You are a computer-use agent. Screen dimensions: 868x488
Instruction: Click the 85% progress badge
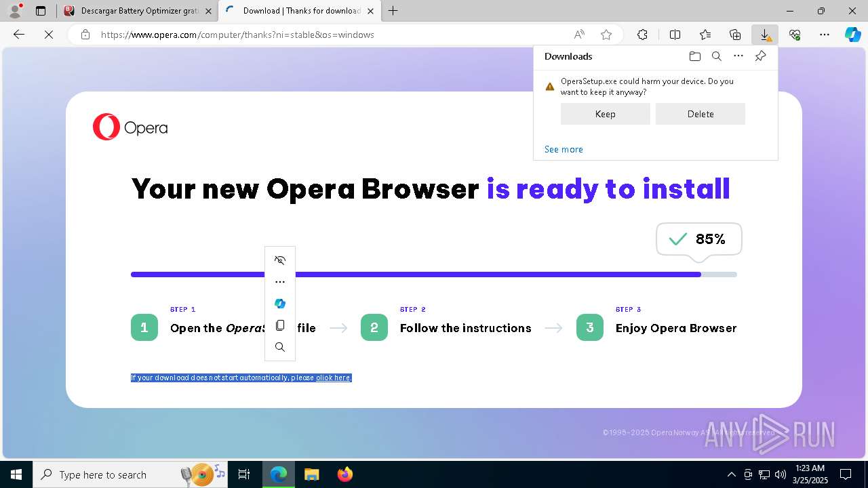[x=699, y=239]
